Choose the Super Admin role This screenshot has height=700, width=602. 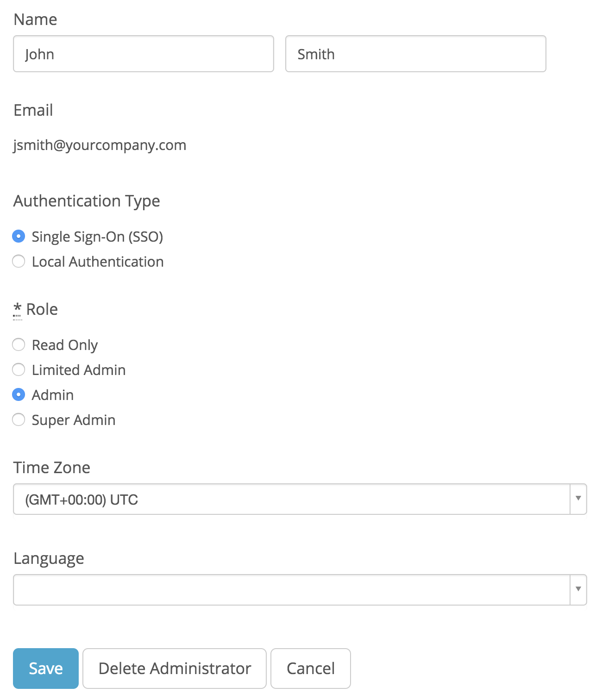click(19, 419)
